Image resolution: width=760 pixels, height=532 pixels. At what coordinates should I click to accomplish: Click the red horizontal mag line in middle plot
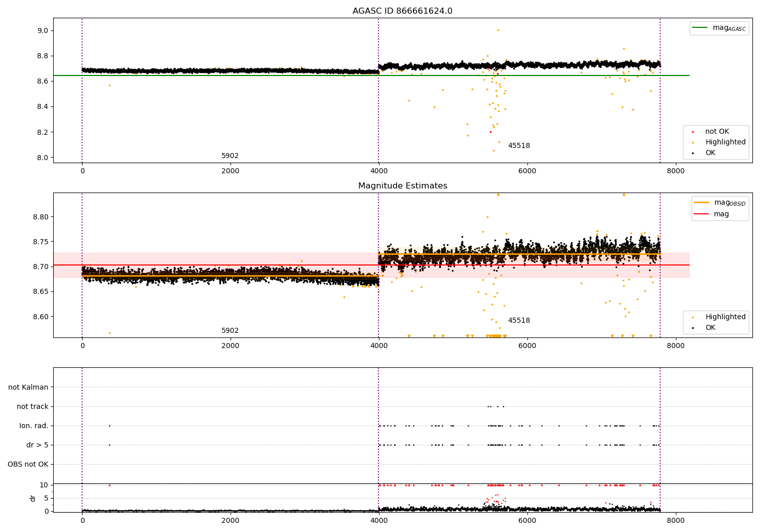[371, 265]
